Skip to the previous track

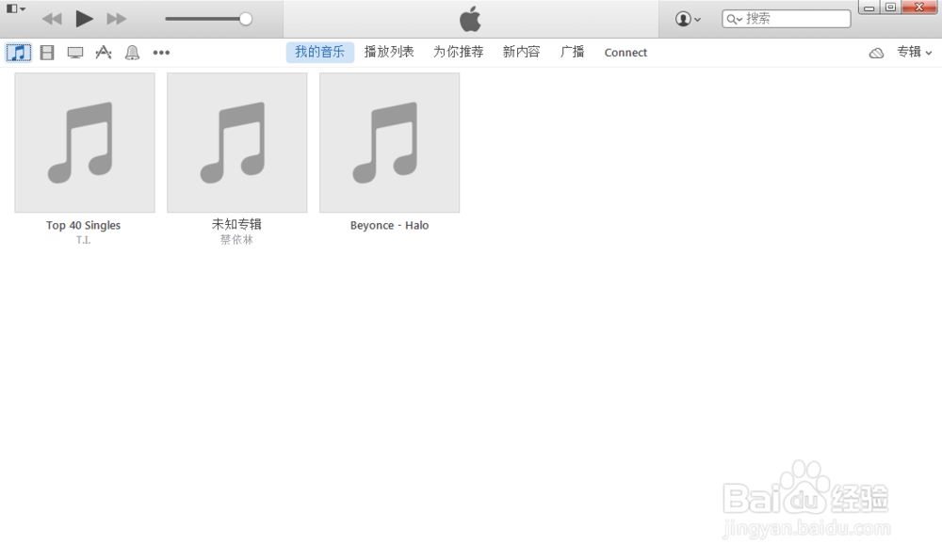point(52,19)
